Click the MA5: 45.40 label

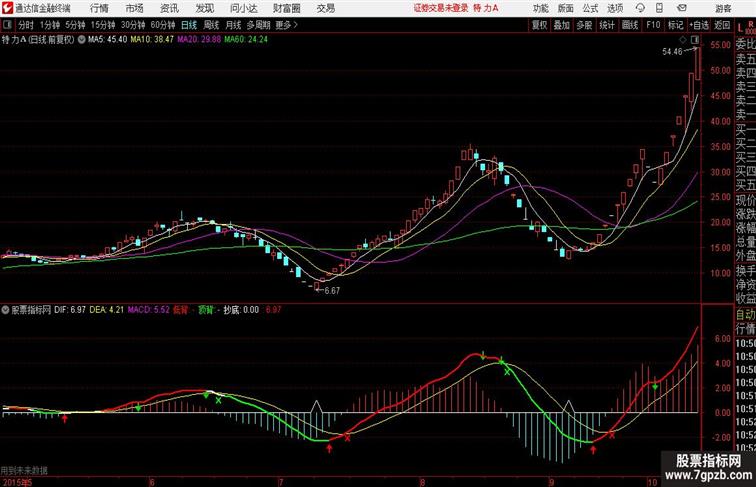[108, 40]
